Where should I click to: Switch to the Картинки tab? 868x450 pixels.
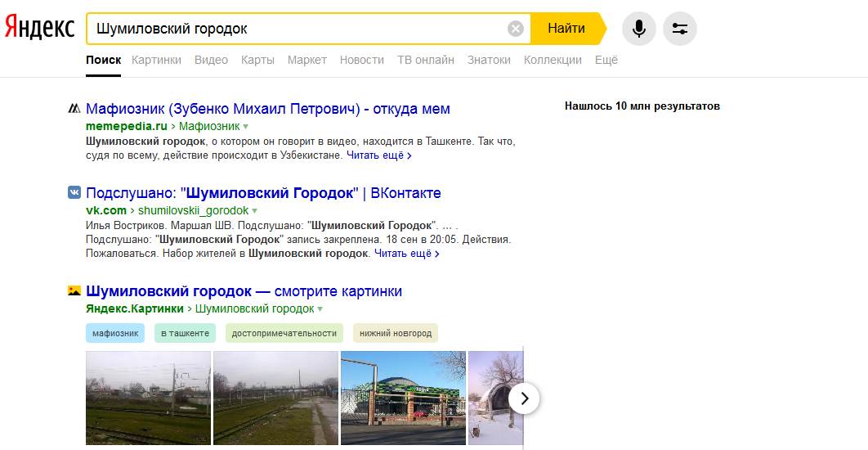click(157, 60)
